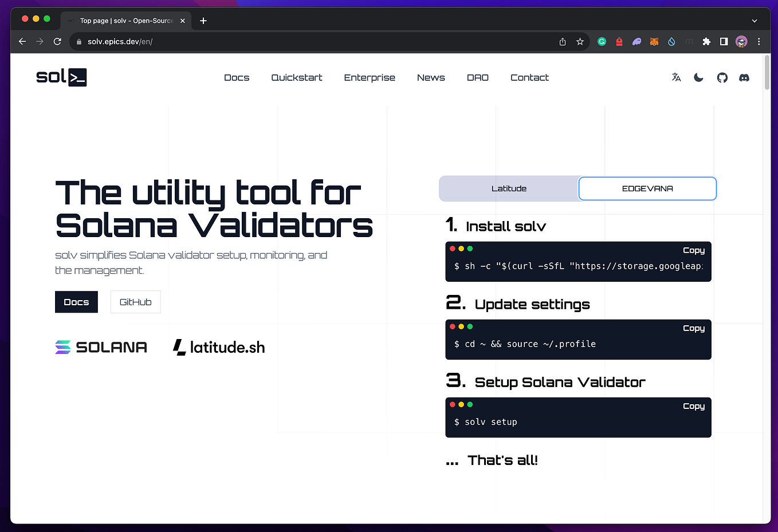Toggle dark mode with the moon icon
778x532 pixels.
pyautogui.click(x=698, y=77)
